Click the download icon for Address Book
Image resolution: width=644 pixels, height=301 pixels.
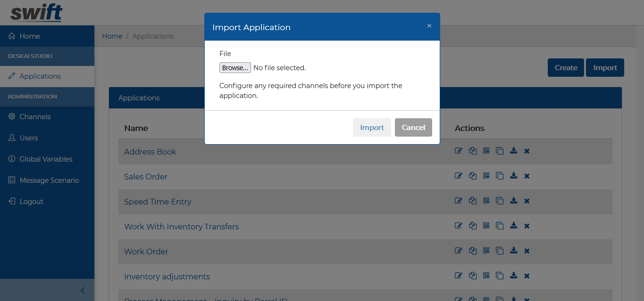(x=514, y=151)
